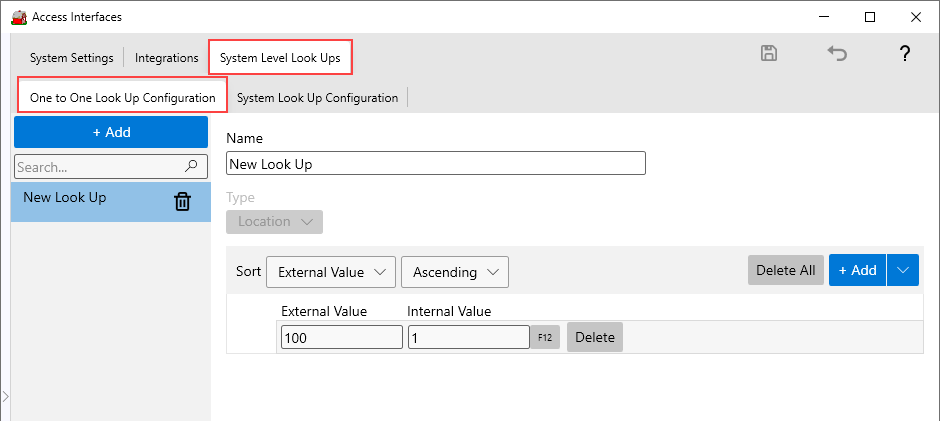The height and width of the screenshot is (421, 940).
Task: Click the F12 key indicator
Action: pos(545,338)
